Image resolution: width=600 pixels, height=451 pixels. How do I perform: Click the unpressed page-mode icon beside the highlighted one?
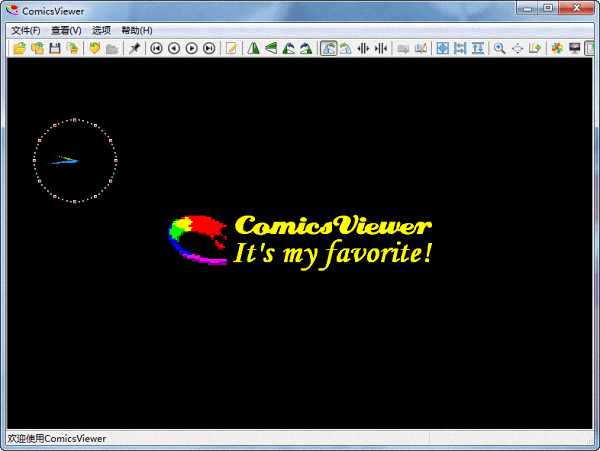click(346, 48)
